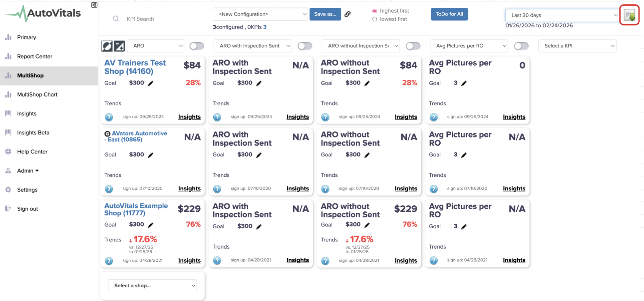Click the ToDo for All button
Image resolution: width=644 pixels, height=301 pixels.
point(449,14)
